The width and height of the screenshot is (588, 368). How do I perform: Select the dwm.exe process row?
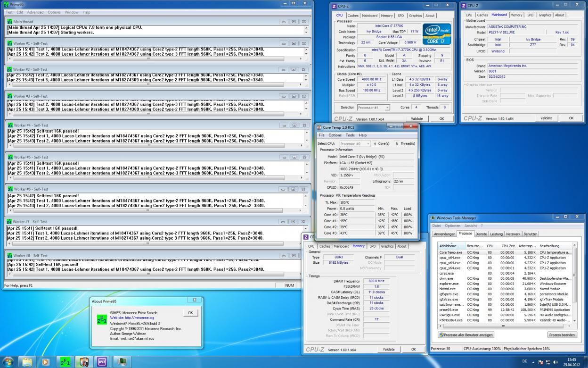pyautogui.click(x=505, y=278)
